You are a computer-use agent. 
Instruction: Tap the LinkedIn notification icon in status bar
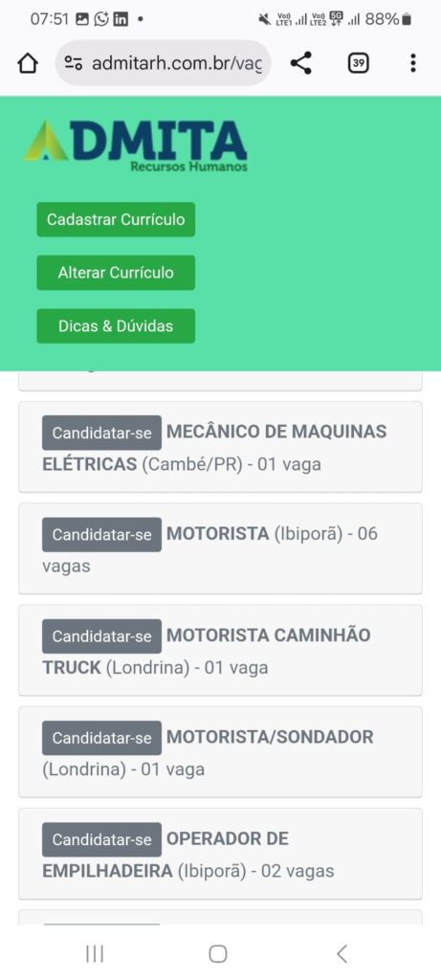click(x=121, y=19)
